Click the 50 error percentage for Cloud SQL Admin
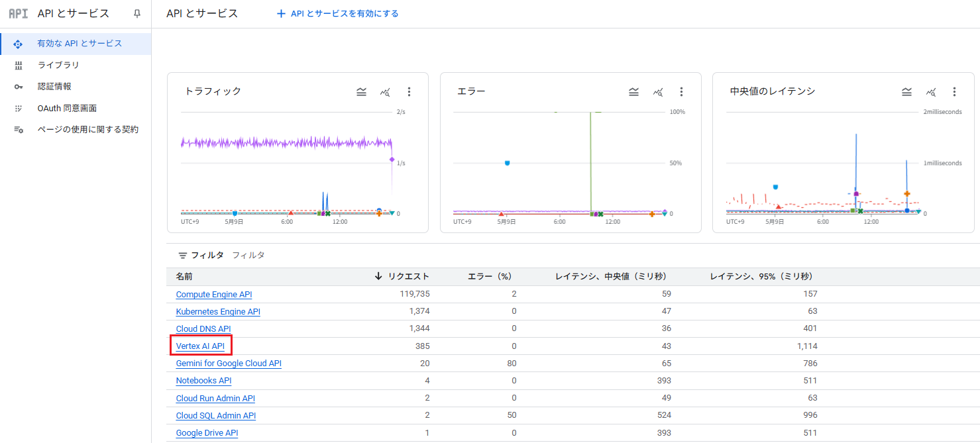 click(x=512, y=415)
